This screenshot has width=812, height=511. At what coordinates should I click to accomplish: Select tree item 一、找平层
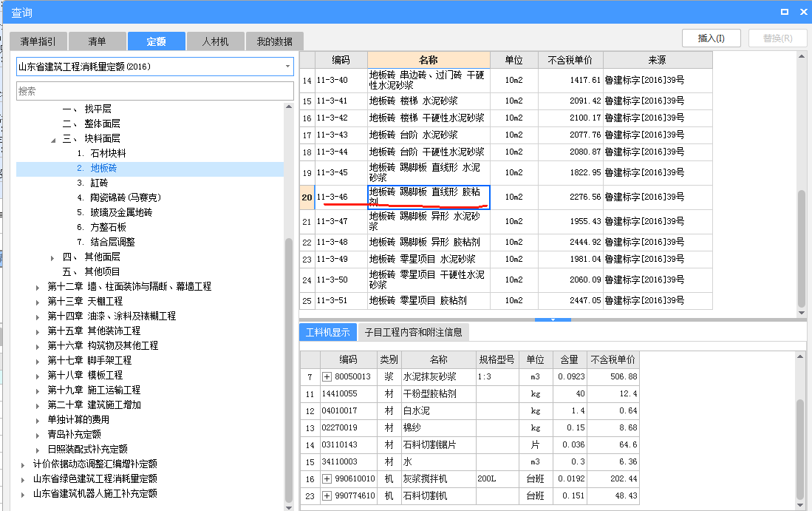[x=87, y=109]
